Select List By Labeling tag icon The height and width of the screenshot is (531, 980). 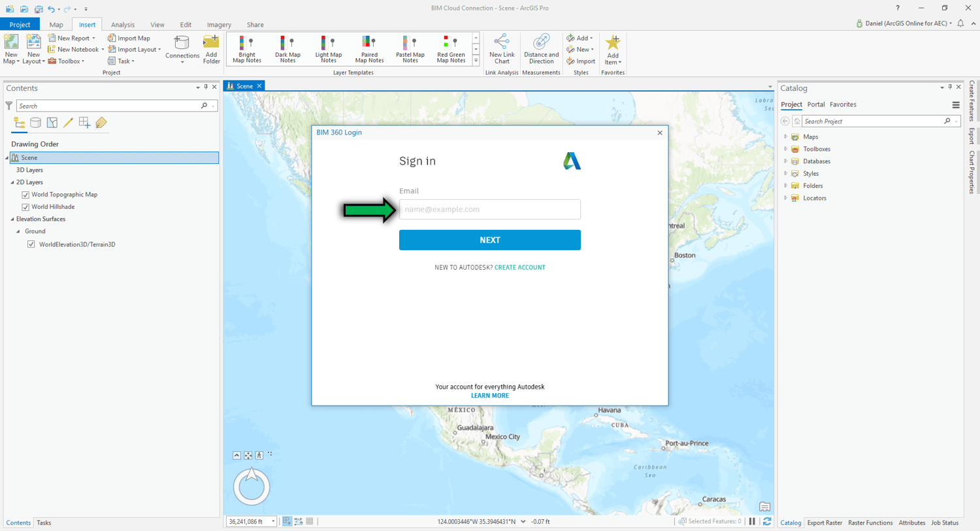coord(101,123)
